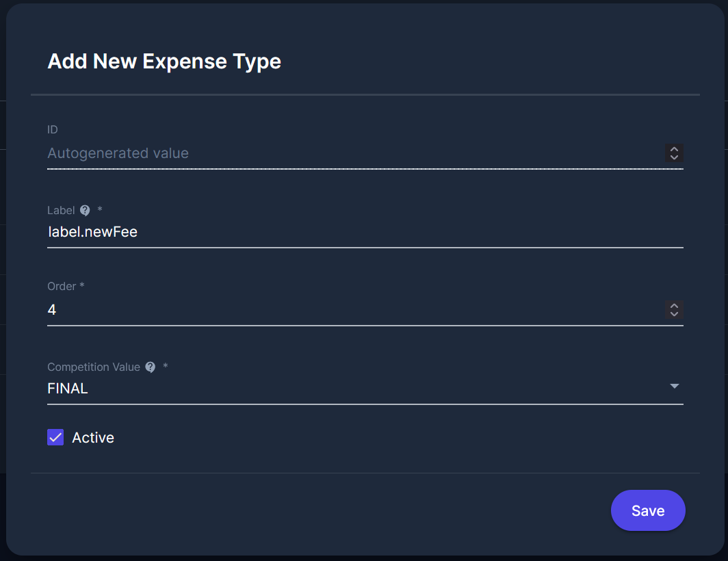The width and height of the screenshot is (728, 561).
Task: Click the "Order" field label
Action: tap(62, 287)
